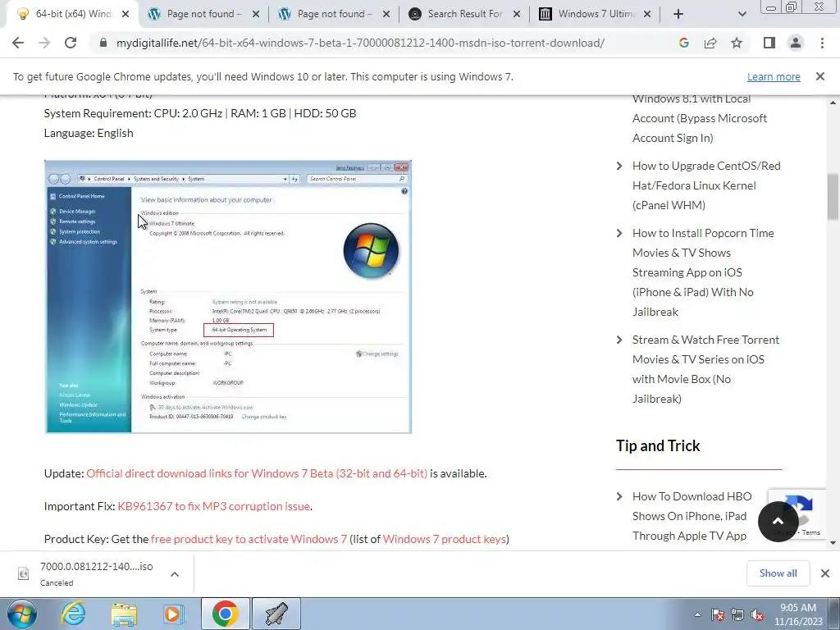Click the Tip and Trick heading
This screenshot has height=630, width=840.
tap(658, 445)
